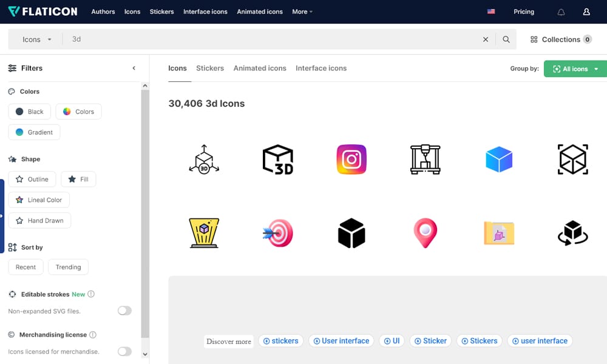607x364 pixels.
Task: Open the Icons search category dropdown
Action: pyautogui.click(x=34, y=38)
